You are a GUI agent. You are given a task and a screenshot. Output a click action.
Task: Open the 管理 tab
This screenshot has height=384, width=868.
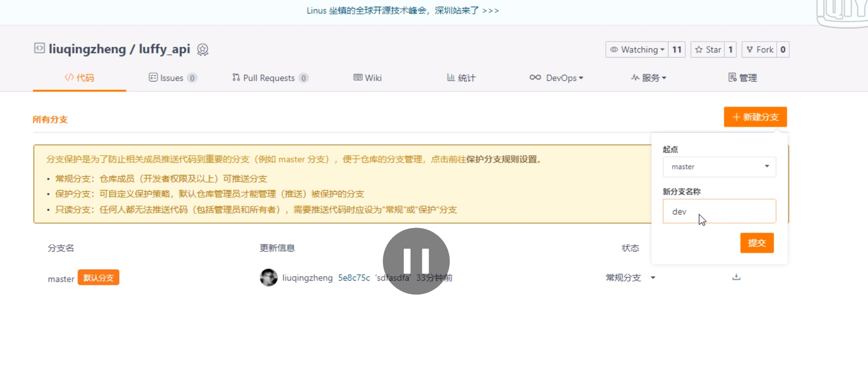click(x=743, y=78)
